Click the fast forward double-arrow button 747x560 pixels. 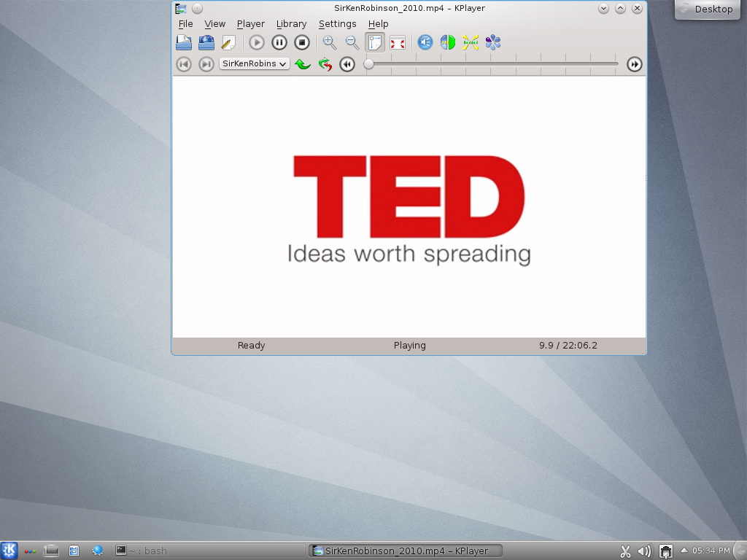pos(634,64)
